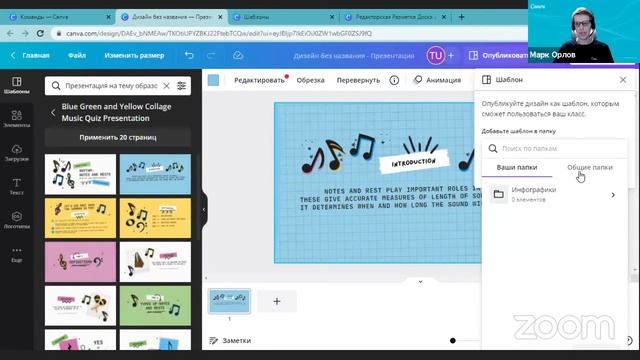Select the white metronome template thumbnail
640x360 pixels.
click(x=155, y=262)
